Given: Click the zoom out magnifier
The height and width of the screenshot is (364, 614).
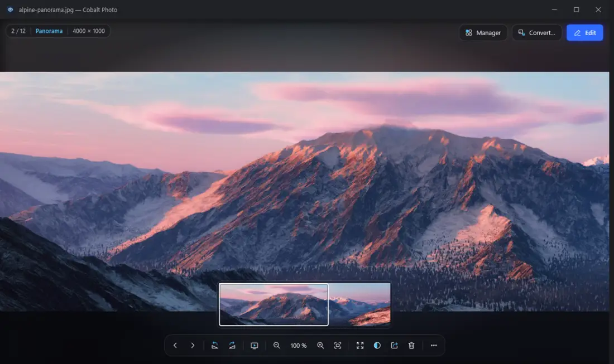Looking at the screenshot, I should point(276,345).
